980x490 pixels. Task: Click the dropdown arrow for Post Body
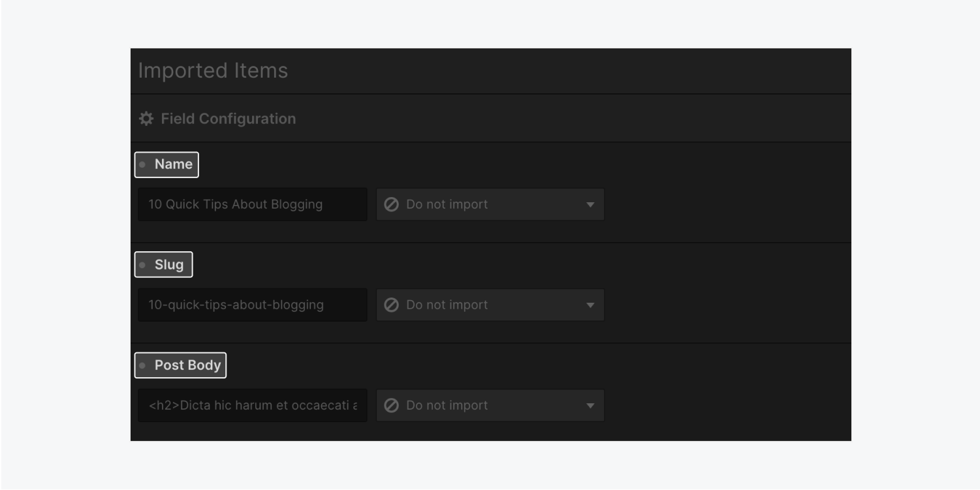(590, 405)
